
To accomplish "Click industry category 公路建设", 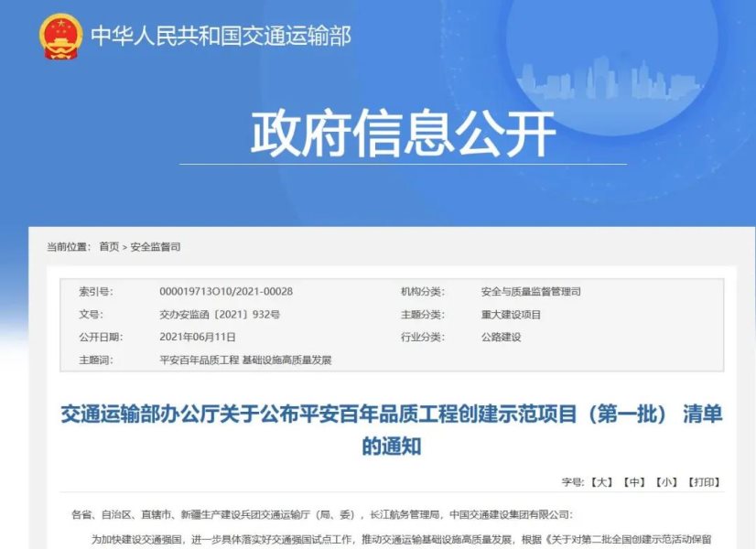I will pos(501,337).
